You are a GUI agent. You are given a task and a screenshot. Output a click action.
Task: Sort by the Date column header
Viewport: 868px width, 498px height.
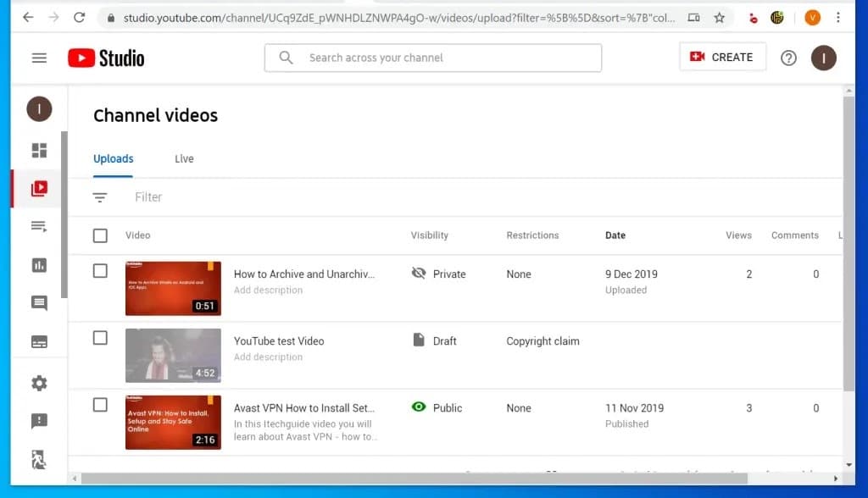tap(615, 235)
